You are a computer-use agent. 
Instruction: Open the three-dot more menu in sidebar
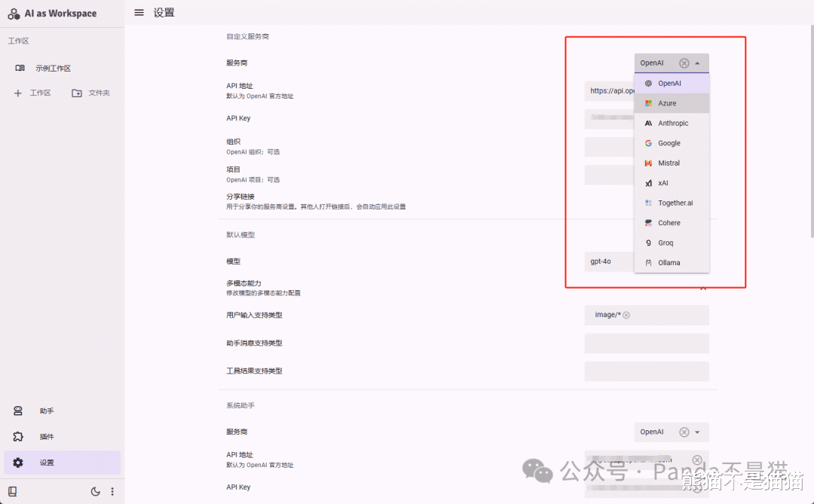point(112,491)
